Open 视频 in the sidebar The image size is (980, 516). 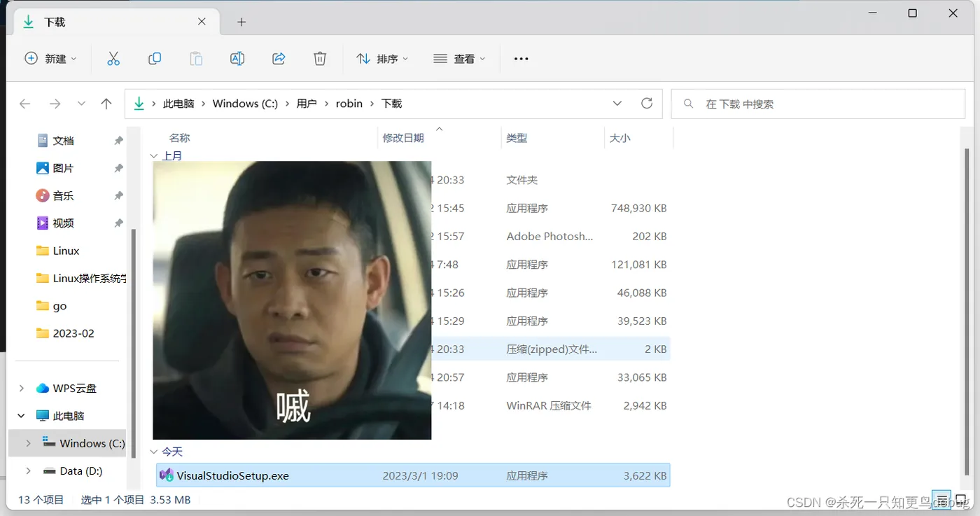(x=63, y=223)
